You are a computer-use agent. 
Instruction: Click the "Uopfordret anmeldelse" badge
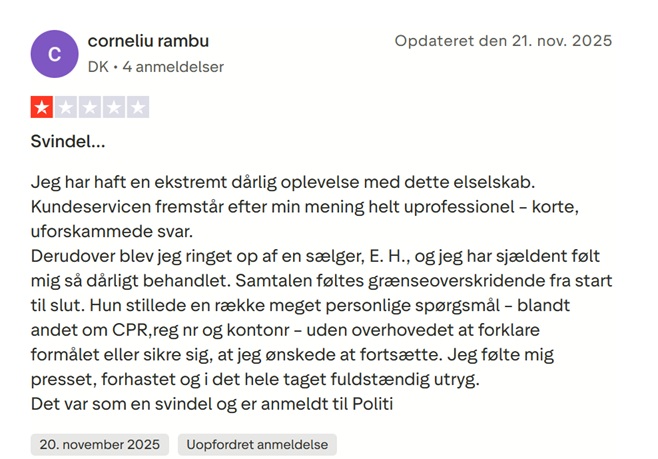[x=257, y=444]
